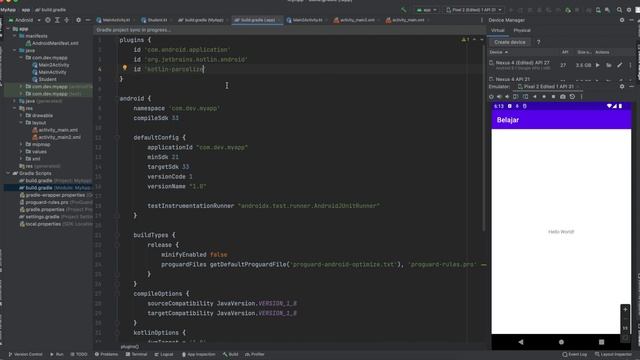Click the emulator power button
This screenshot has width=640, height=360.
point(491,97)
